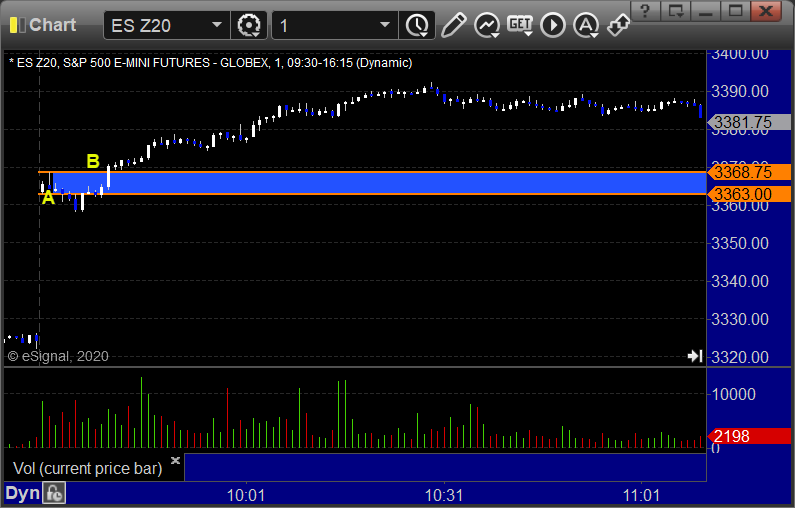This screenshot has height=508, width=795.
Task: Click the 3340.00 price axis label
Action: coord(740,281)
